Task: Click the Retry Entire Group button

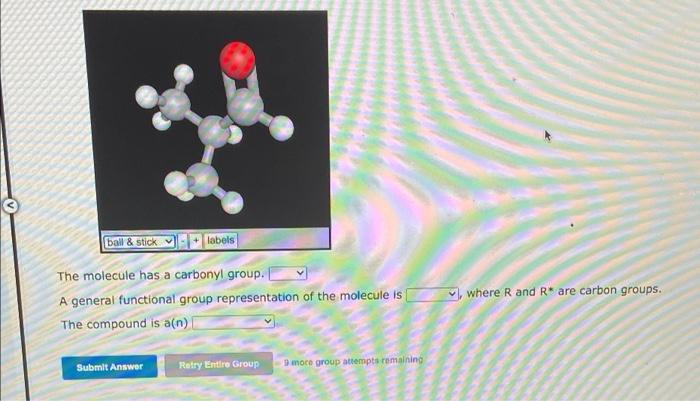Action: pyautogui.click(x=219, y=364)
